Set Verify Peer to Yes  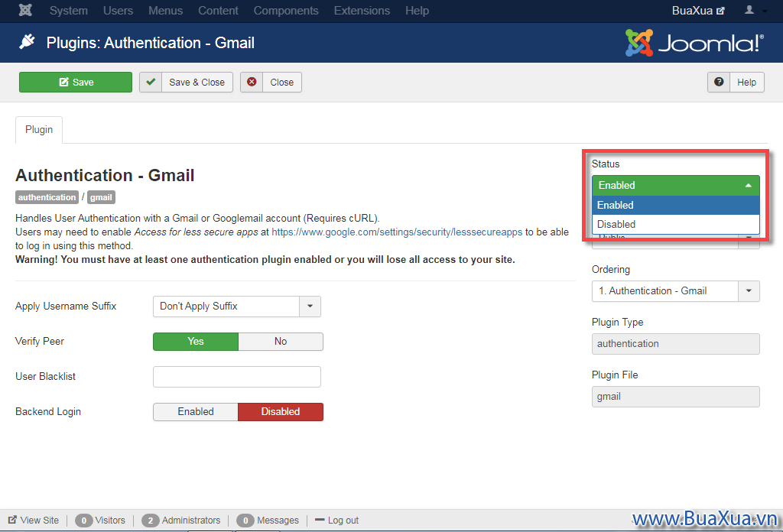(x=196, y=342)
